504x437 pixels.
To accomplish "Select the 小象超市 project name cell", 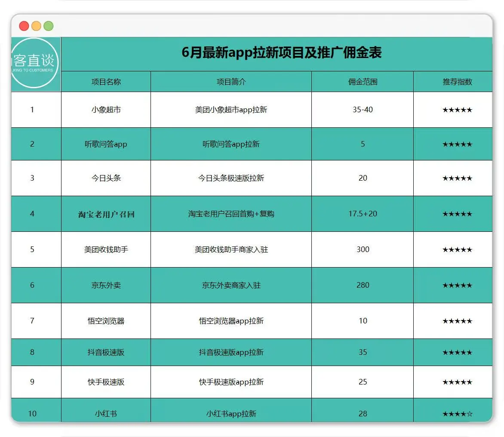I will 106,110.
